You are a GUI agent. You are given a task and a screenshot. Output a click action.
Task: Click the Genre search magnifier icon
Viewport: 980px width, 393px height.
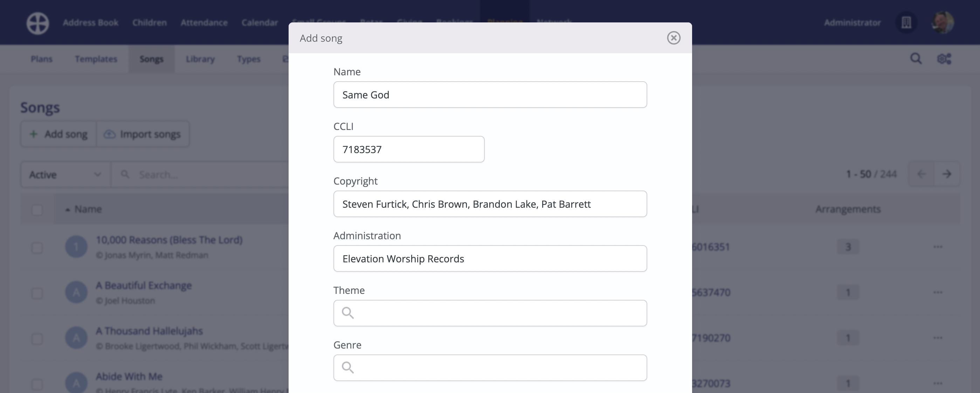click(x=347, y=367)
